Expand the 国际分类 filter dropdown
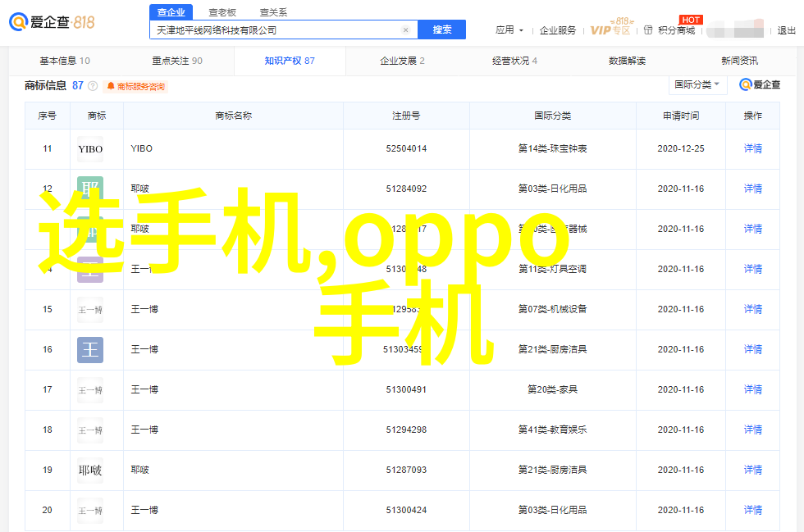The width and height of the screenshot is (804, 532). click(697, 84)
